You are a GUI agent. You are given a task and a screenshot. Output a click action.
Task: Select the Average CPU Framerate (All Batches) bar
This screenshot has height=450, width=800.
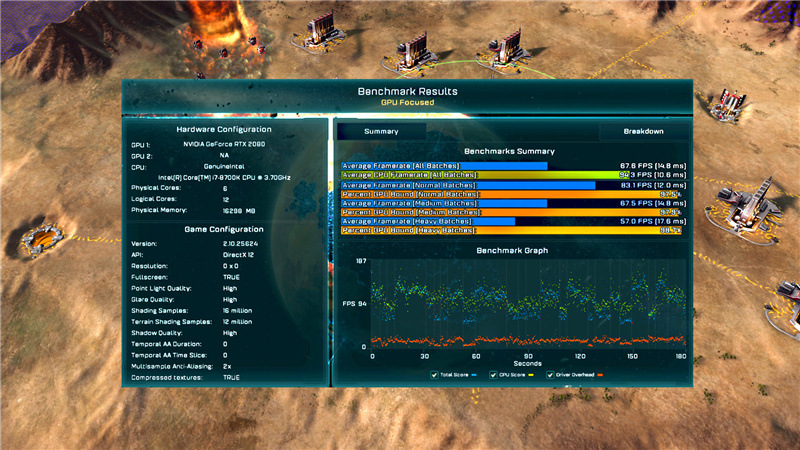pos(480,175)
